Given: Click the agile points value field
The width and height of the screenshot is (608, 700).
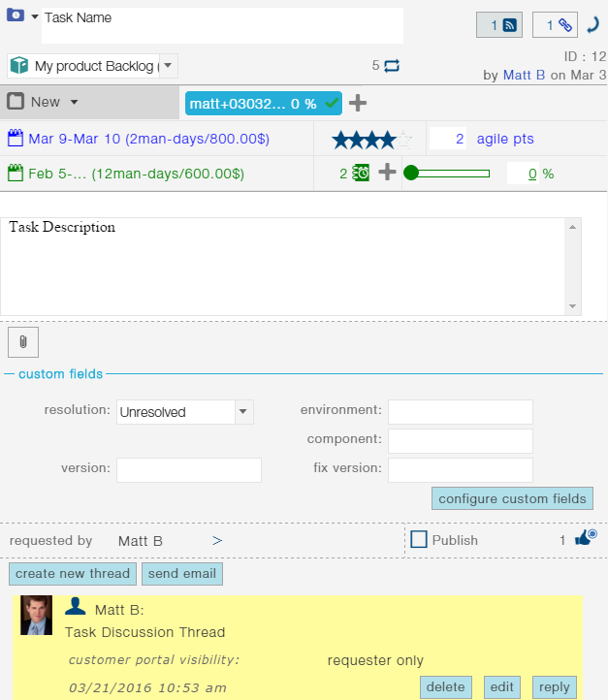Looking at the screenshot, I should point(448,139).
